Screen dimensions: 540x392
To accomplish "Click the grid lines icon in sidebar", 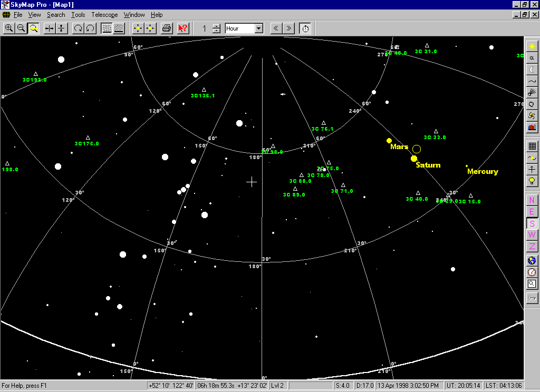I will click(532, 146).
